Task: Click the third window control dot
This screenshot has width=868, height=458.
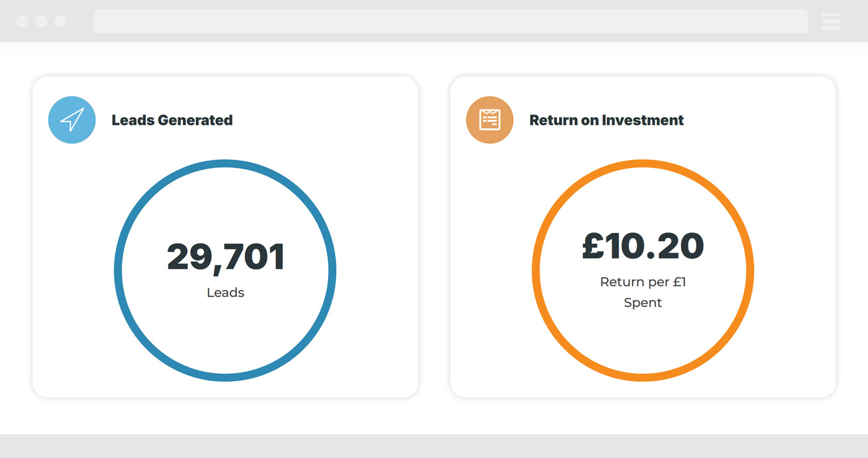Action: (60, 21)
